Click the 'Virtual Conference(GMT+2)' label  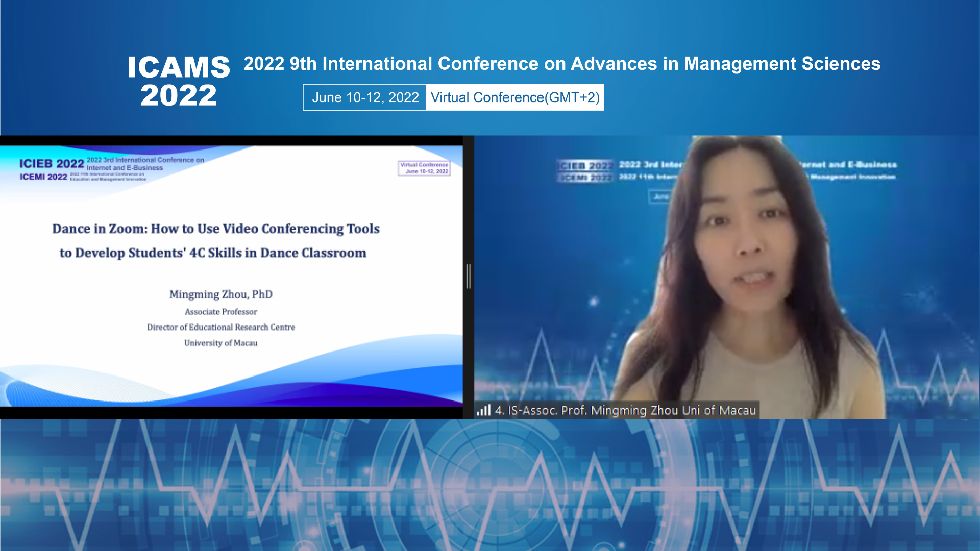coord(515,97)
